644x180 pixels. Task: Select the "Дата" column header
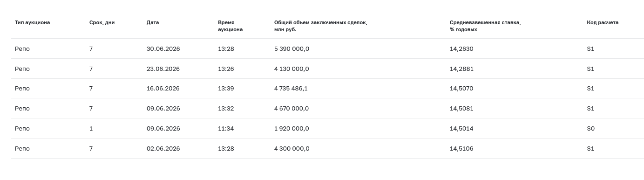tap(153, 22)
